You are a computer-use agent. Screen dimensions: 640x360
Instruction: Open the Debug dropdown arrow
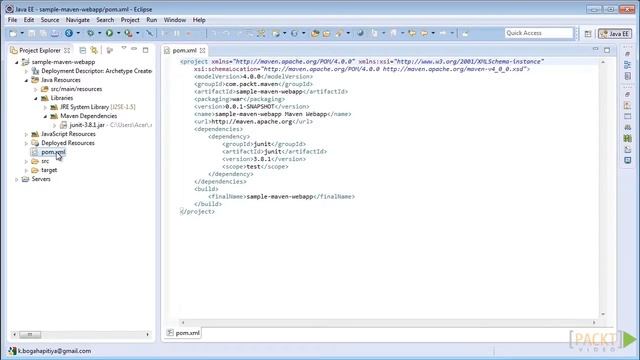click(x=99, y=33)
